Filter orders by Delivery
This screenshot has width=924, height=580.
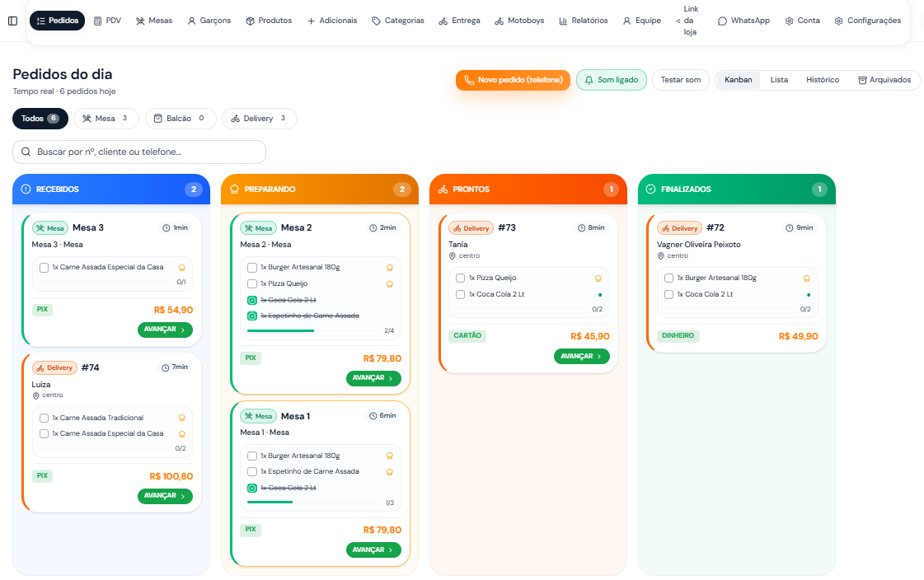(260, 119)
